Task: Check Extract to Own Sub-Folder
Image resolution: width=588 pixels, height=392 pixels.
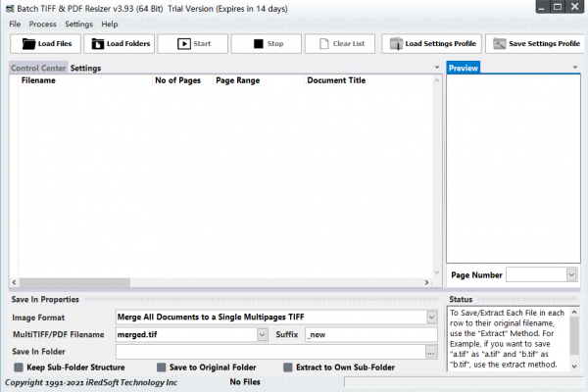Action: point(288,367)
